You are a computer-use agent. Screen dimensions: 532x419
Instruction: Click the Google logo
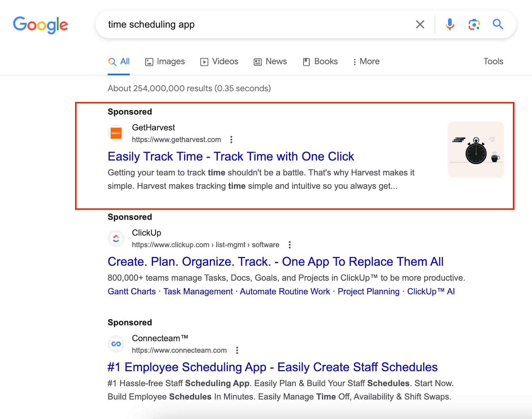[x=41, y=25]
